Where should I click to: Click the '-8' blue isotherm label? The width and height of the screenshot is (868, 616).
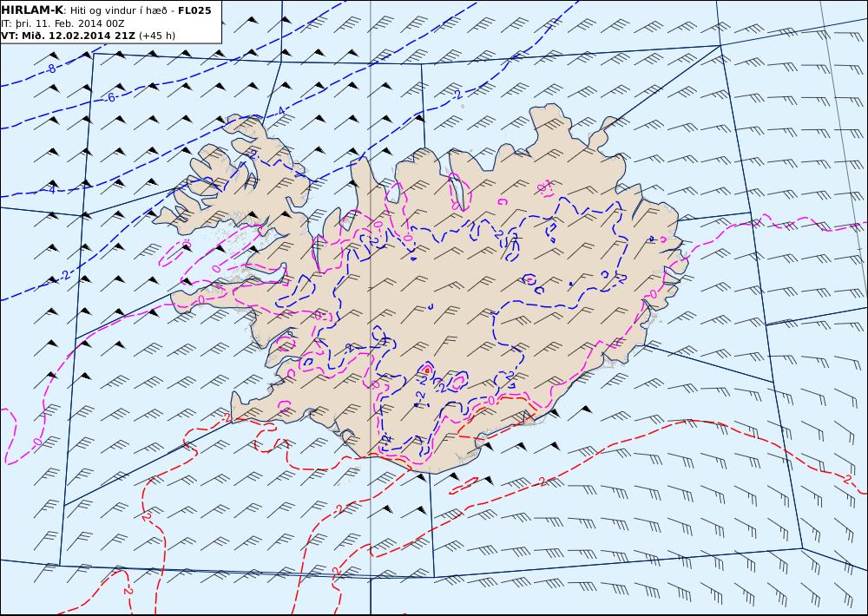(50, 69)
